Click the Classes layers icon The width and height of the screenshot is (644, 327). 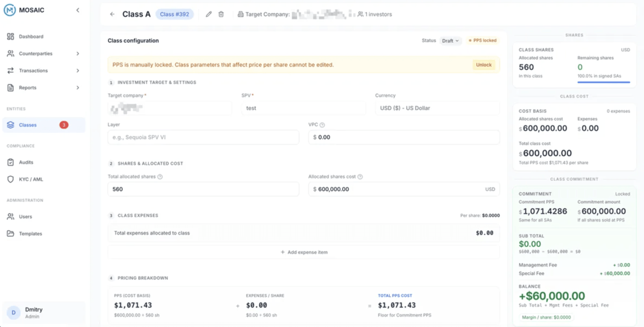(x=11, y=125)
